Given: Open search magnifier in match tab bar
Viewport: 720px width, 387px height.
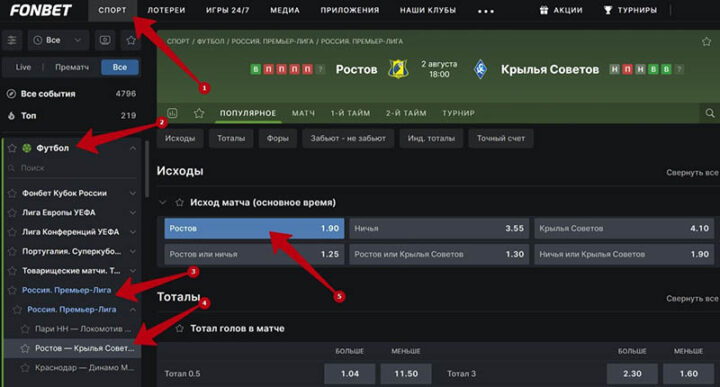Looking at the screenshot, I should 710,113.
